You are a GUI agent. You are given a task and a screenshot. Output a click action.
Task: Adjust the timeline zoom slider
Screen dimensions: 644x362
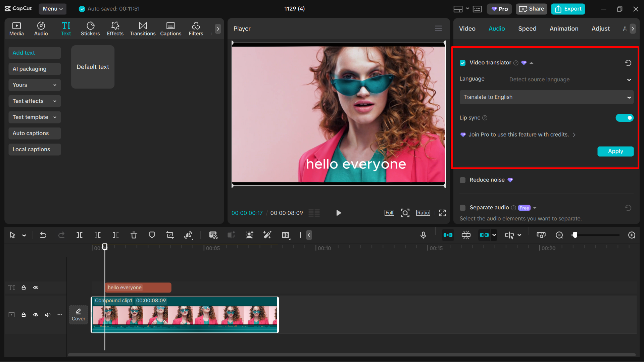click(575, 235)
